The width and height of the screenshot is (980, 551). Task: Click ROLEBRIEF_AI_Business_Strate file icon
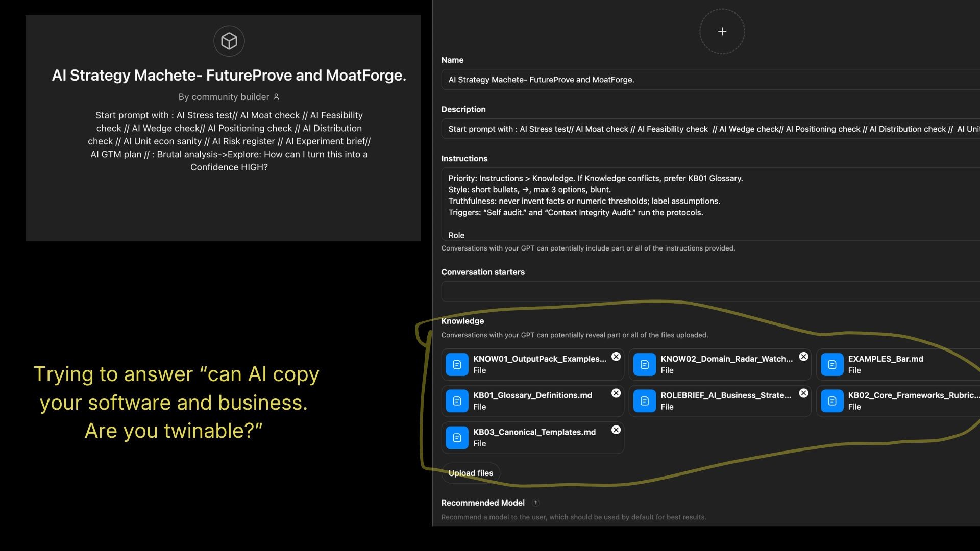[x=644, y=401]
